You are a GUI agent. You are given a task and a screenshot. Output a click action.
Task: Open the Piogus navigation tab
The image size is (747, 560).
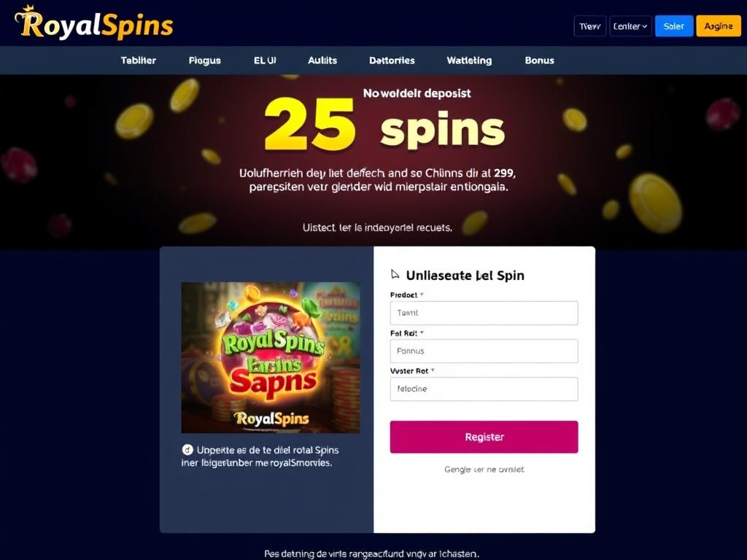pos(205,61)
